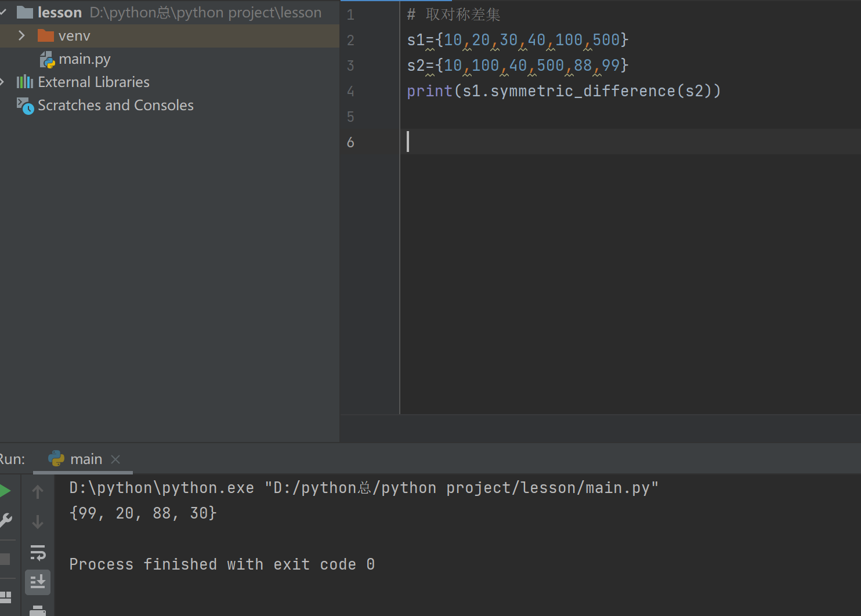Click the Run: panel label

(x=12, y=459)
